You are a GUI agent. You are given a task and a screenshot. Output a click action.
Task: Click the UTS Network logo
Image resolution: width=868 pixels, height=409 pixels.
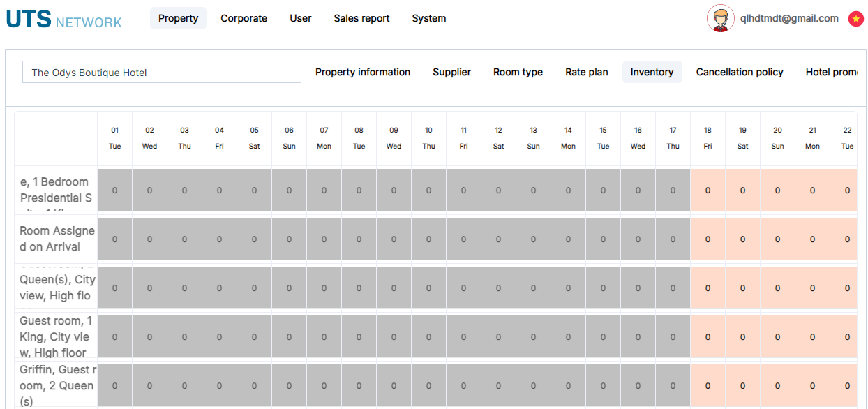[x=63, y=19]
